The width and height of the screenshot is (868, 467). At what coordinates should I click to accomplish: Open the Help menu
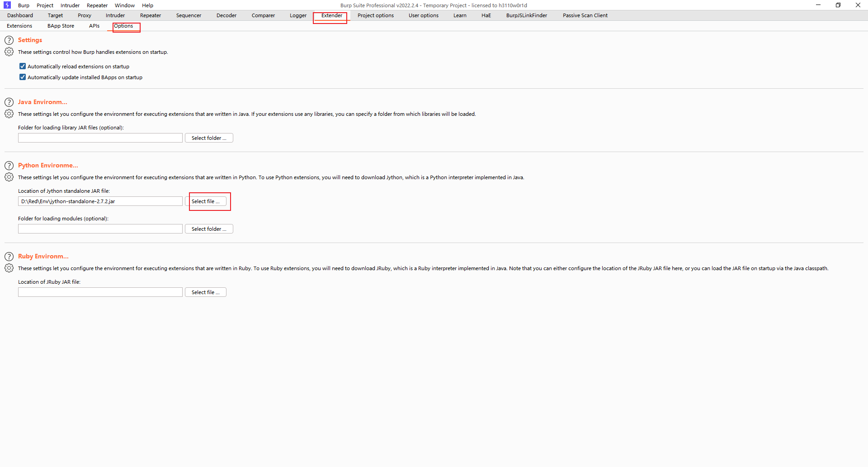(x=147, y=5)
